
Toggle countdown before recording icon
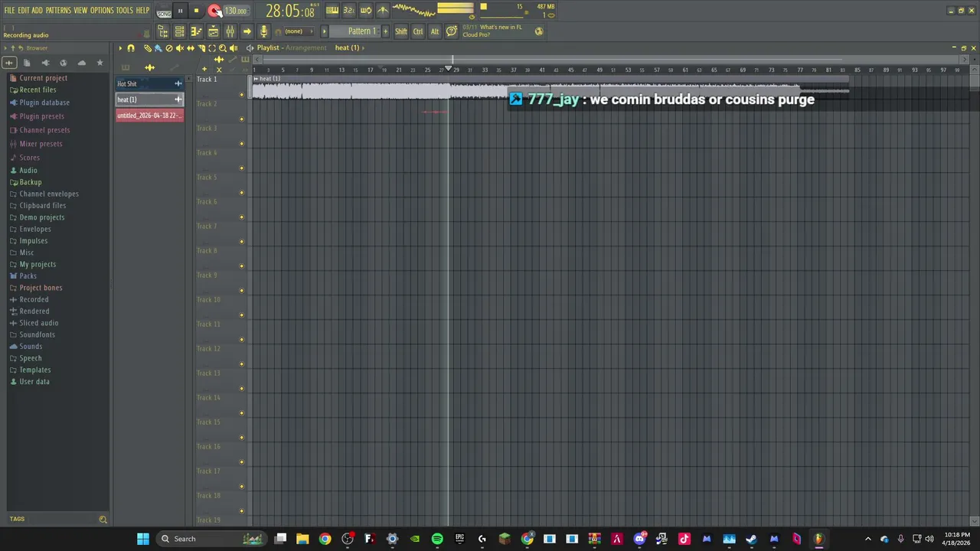click(x=349, y=11)
